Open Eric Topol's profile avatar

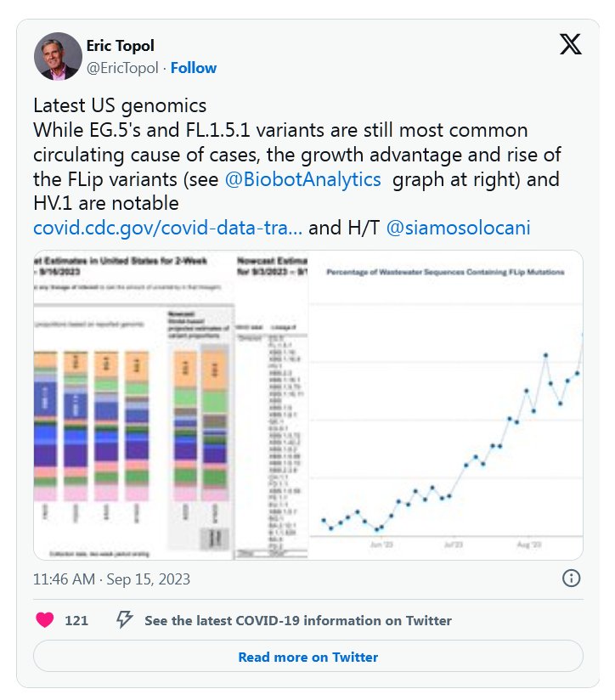coord(58,57)
